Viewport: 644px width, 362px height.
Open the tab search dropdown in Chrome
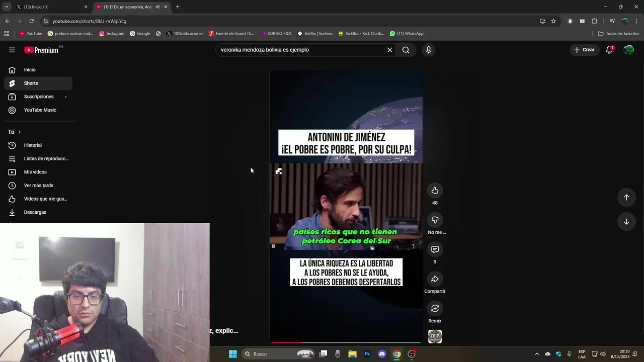(7, 7)
